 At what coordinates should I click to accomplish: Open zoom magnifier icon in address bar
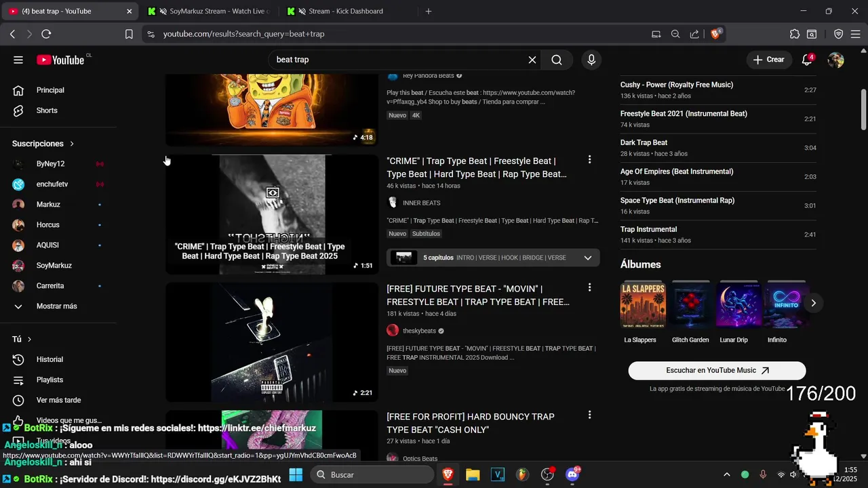(675, 34)
